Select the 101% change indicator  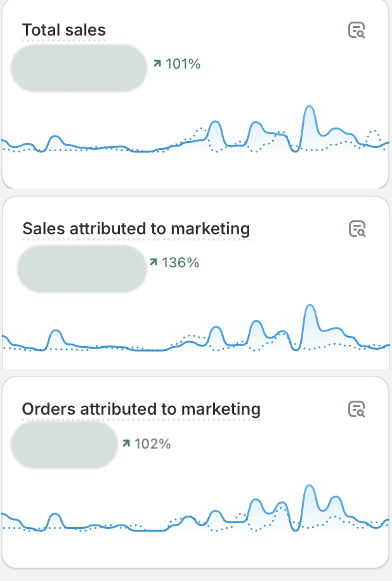177,63
